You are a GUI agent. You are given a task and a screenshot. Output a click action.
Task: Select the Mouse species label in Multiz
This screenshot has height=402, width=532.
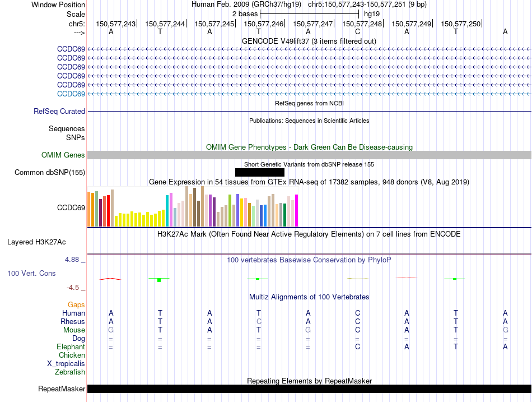(x=74, y=330)
